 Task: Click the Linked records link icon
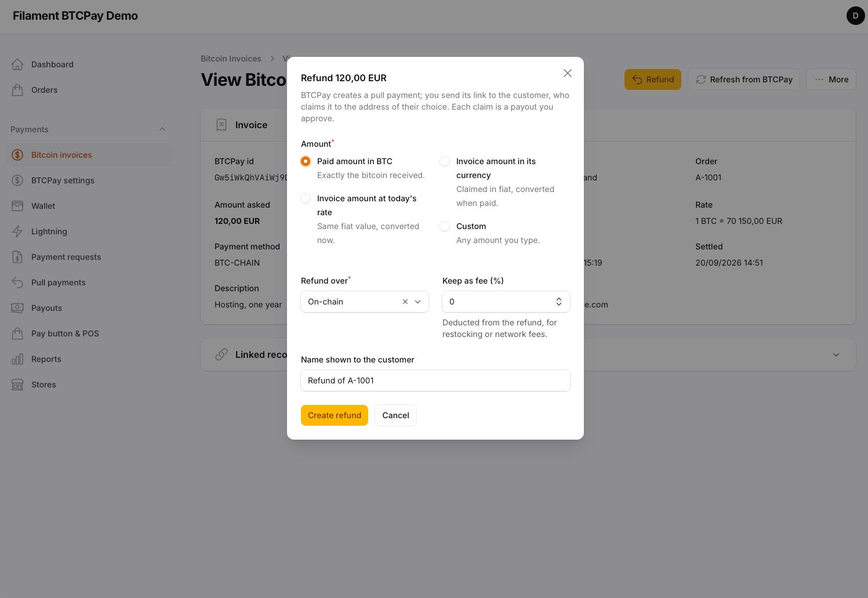pos(221,354)
